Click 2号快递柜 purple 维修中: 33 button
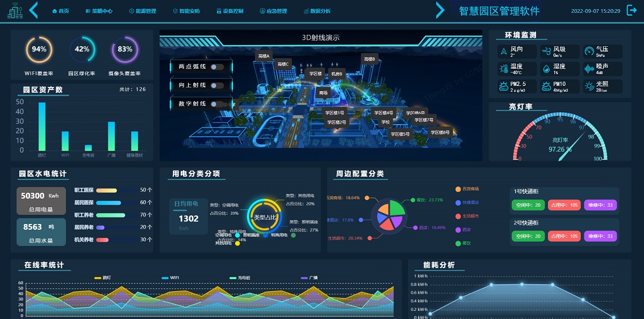This screenshot has height=319, width=644. point(601,236)
